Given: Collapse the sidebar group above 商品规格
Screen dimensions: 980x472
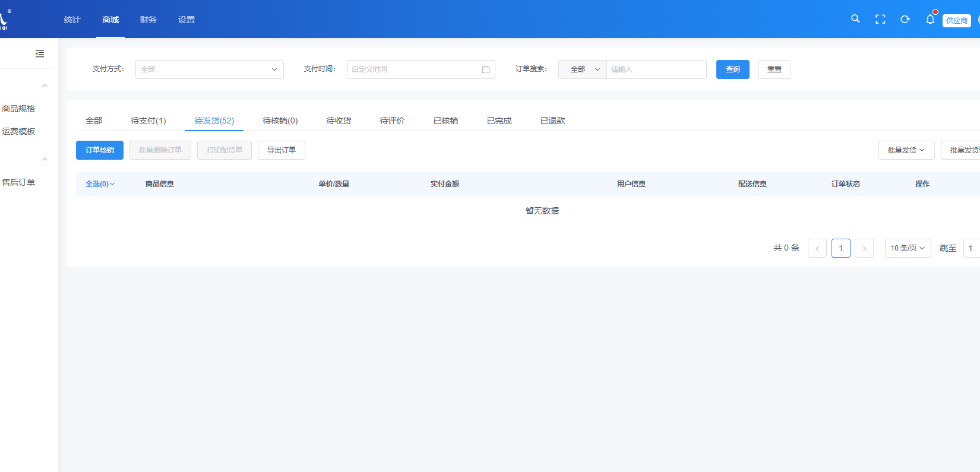Looking at the screenshot, I should (45, 86).
